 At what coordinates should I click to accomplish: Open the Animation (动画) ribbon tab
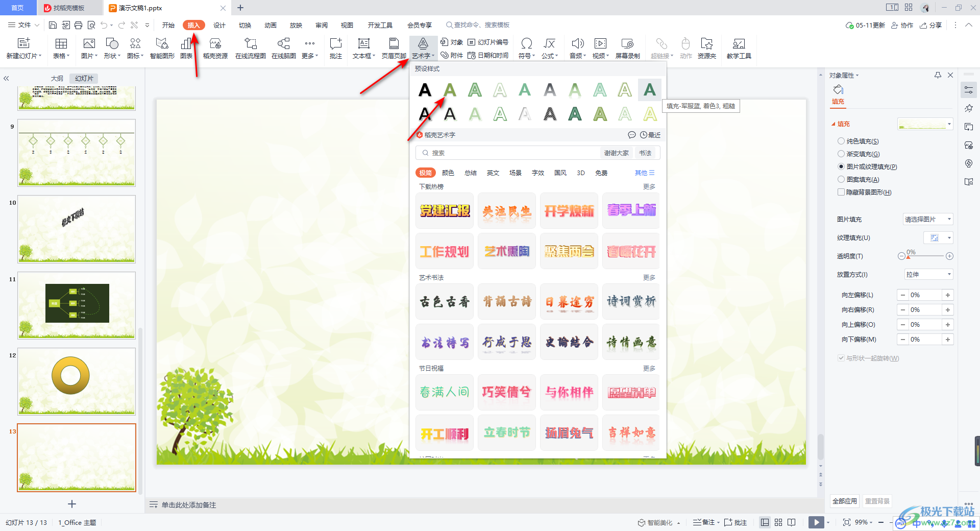[271, 25]
